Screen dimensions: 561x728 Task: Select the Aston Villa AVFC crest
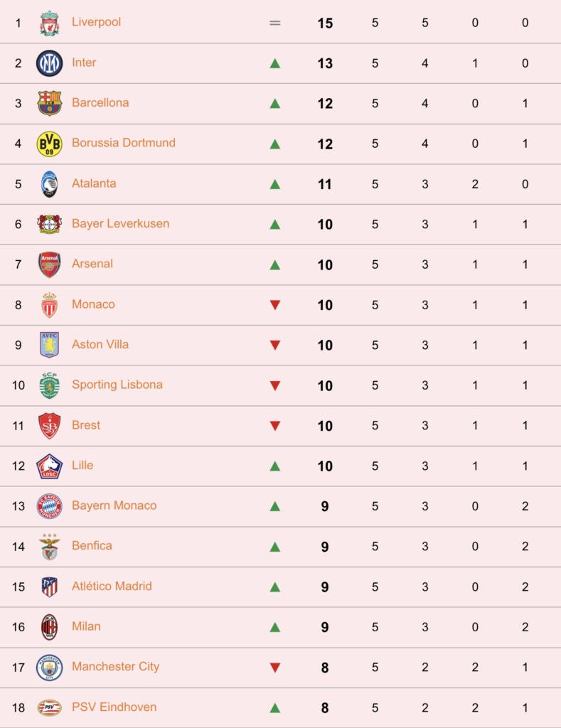(x=49, y=345)
